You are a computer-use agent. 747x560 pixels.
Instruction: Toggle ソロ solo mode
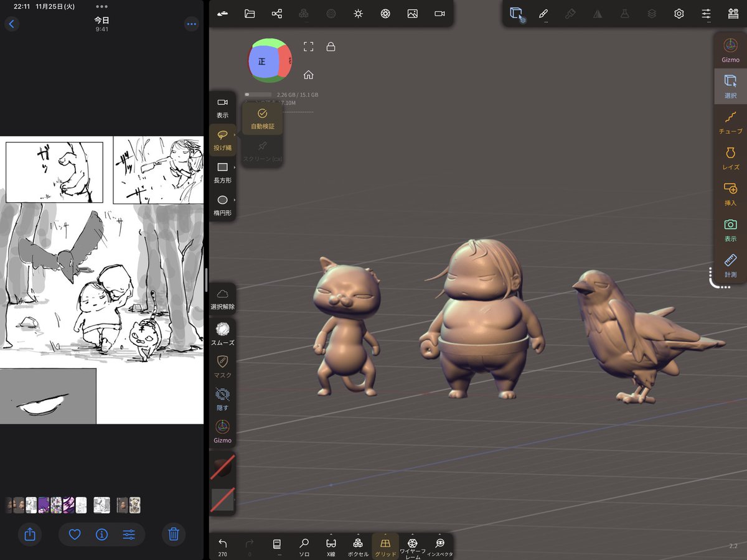(x=304, y=548)
